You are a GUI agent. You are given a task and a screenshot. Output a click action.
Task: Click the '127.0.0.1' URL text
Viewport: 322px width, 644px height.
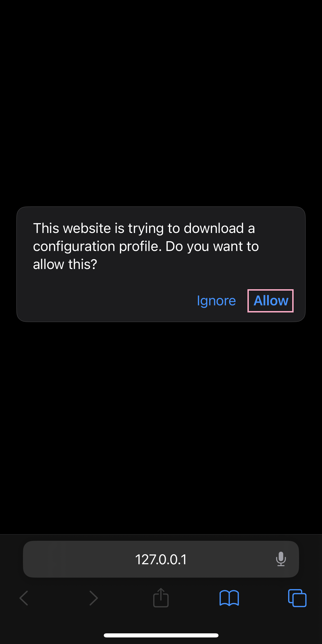point(161,559)
